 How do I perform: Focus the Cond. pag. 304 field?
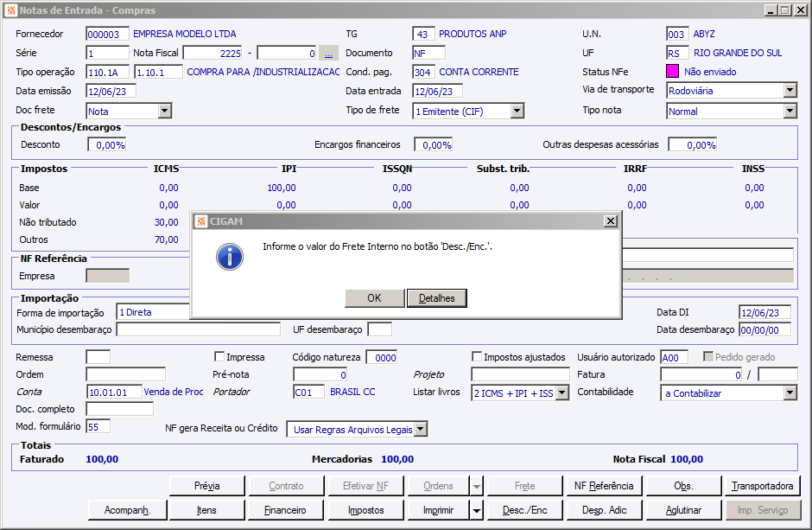[423, 72]
